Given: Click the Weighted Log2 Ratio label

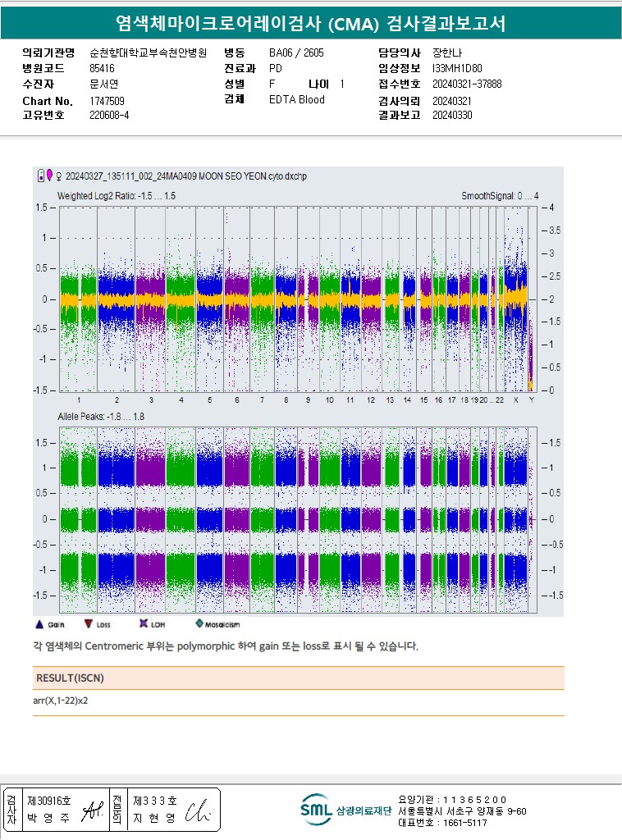Looking at the screenshot, I should [116, 196].
